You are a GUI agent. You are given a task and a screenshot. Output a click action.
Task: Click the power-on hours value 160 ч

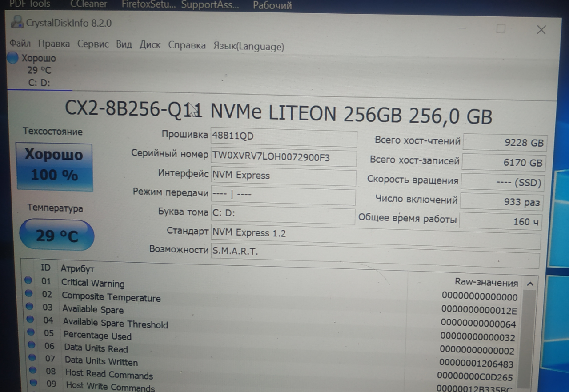[x=501, y=221]
